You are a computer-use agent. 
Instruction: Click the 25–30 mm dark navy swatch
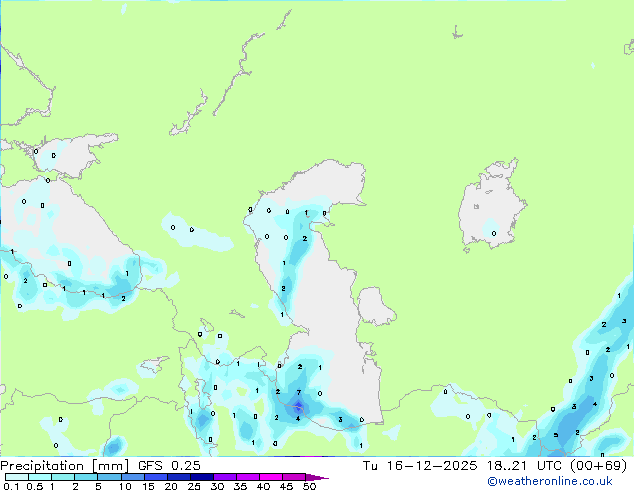201,477
